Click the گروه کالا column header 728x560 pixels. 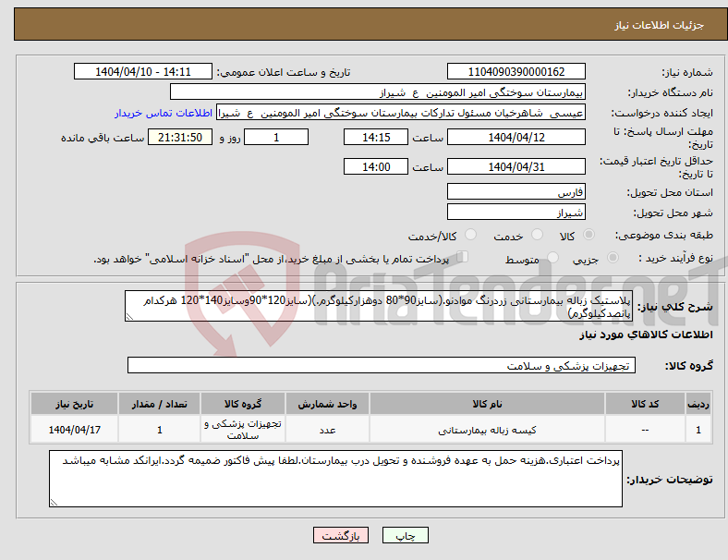click(243, 404)
